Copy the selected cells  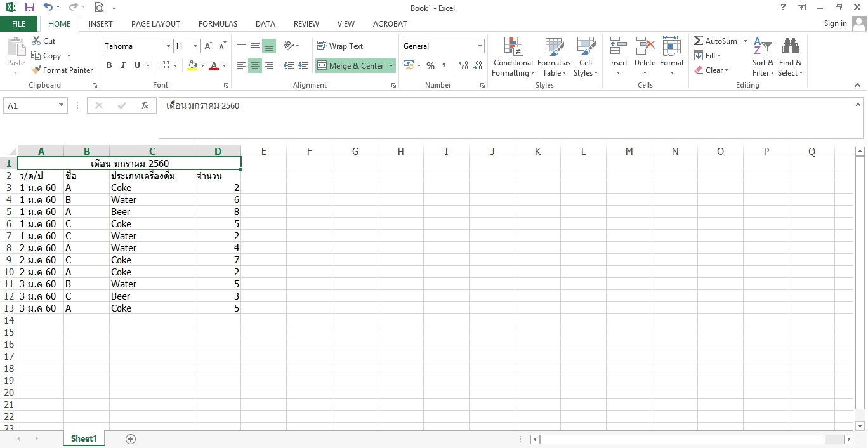pos(46,56)
